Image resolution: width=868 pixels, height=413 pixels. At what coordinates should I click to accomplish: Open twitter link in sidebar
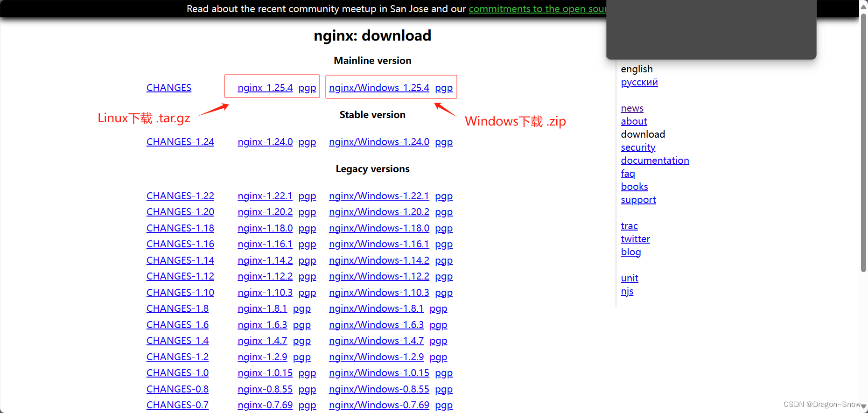pos(635,239)
